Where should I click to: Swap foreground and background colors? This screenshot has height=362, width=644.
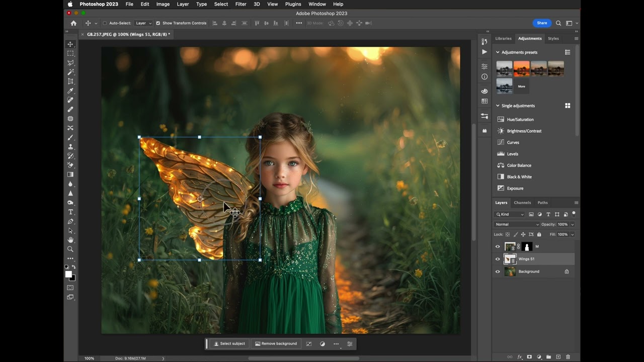click(x=73, y=267)
